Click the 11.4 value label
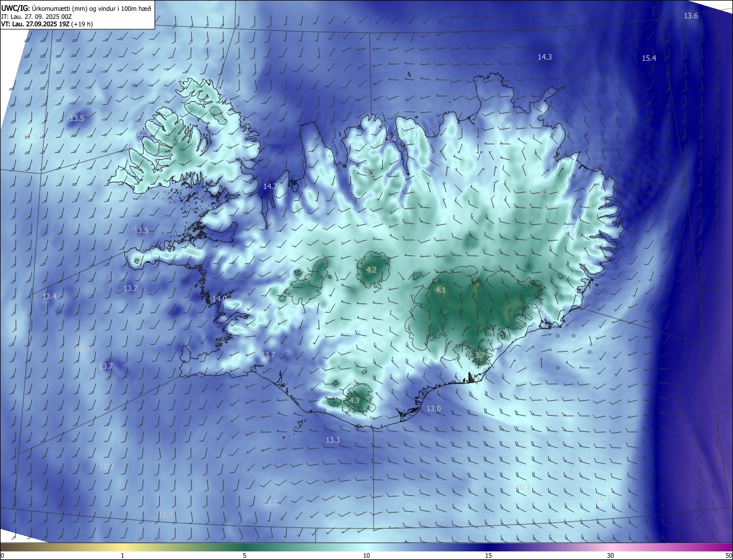This screenshot has height=560, width=733. pos(165,515)
